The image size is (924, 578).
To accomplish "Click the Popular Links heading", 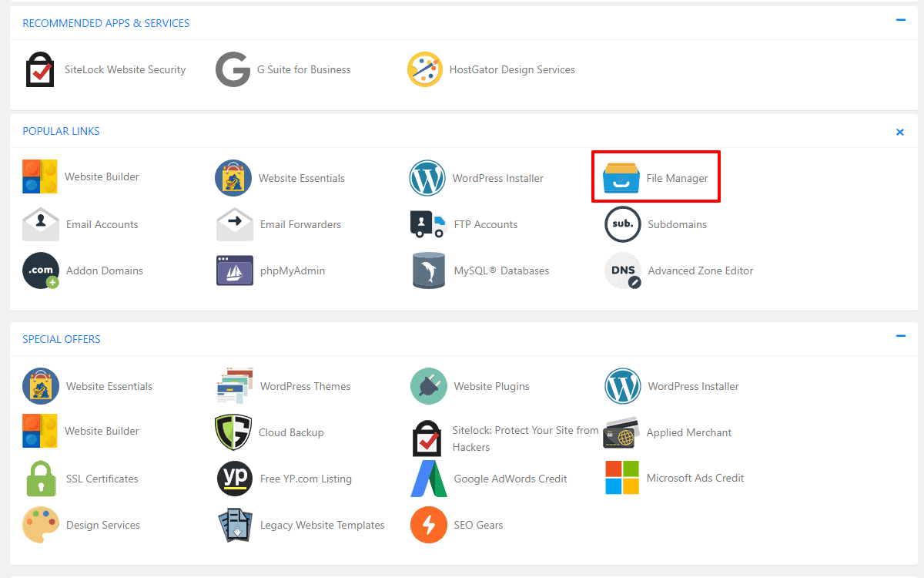I will [61, 131].
